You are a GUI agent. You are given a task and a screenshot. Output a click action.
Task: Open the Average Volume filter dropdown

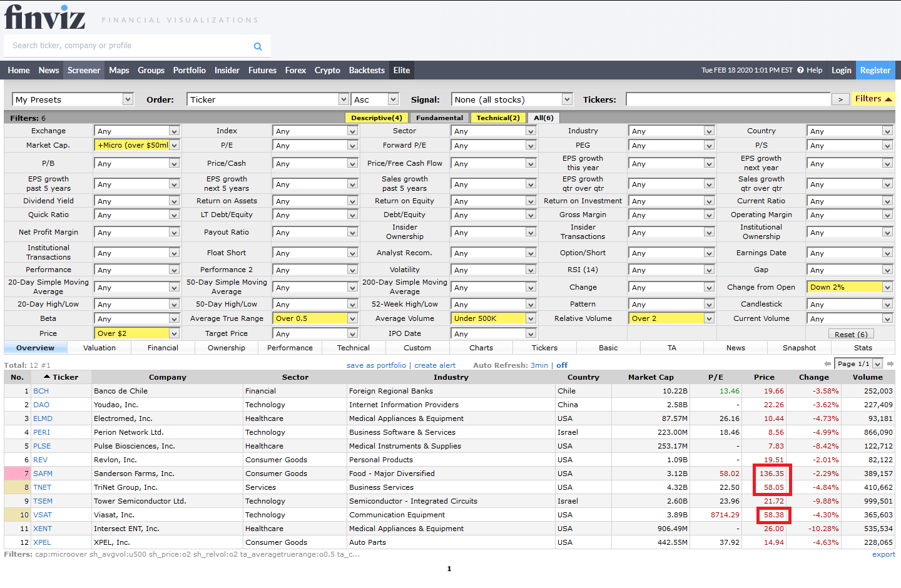pos(494,318)
